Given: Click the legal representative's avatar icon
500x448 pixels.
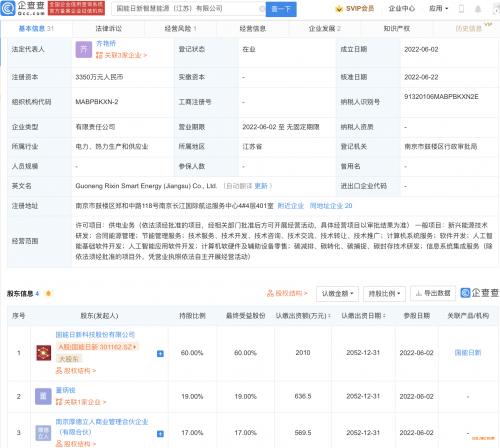Looking at the screenshot, I should tap(84, 50).
